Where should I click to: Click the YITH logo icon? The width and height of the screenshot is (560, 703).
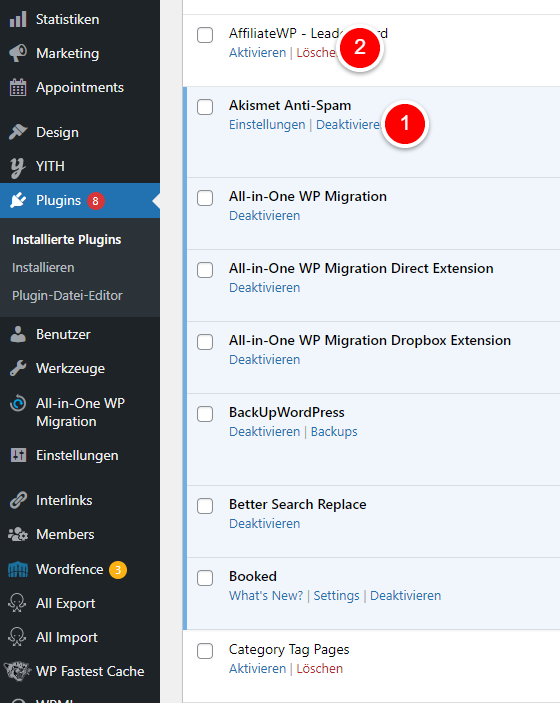point(17,167)
